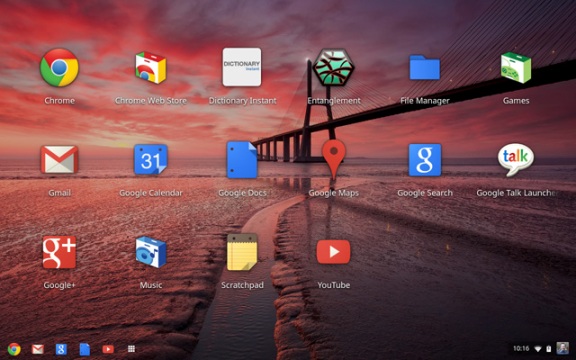This screenshot has width=576, height=360.
Task: Open the Entanglement game icon
Action: click(334, 67)
